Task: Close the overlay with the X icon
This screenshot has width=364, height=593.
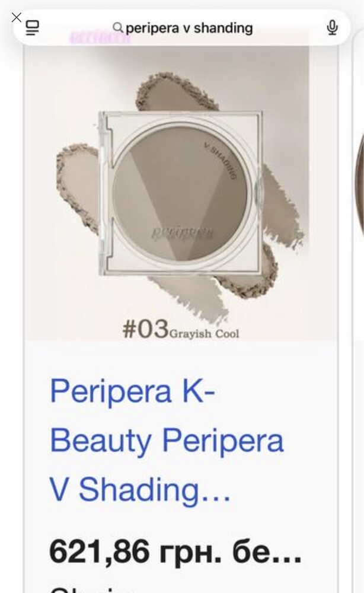Action: tap(16, 17)
